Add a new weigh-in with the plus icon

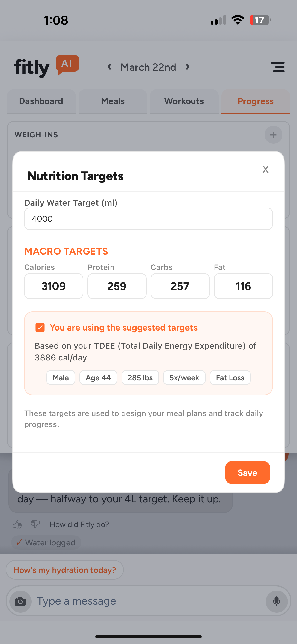click(273, 135)
